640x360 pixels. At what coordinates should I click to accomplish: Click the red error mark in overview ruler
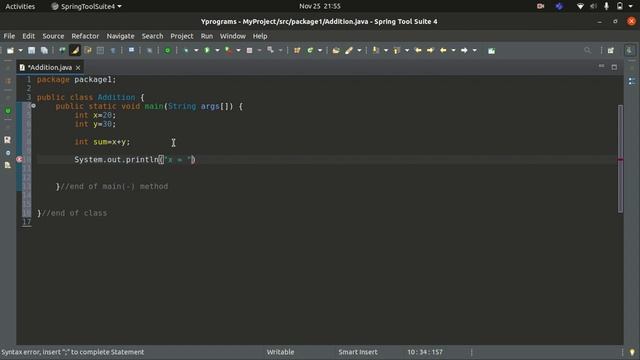tap(620, 160)
